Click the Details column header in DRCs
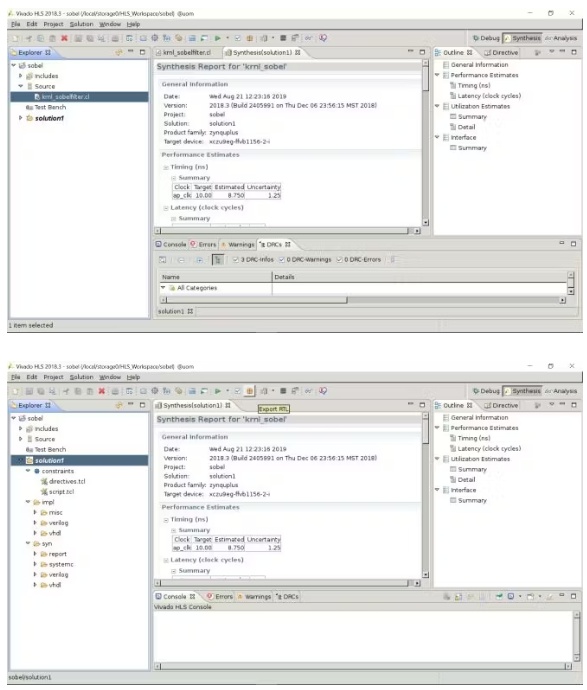587x690 pixels. pyautogui.click(x=284, y=277)
